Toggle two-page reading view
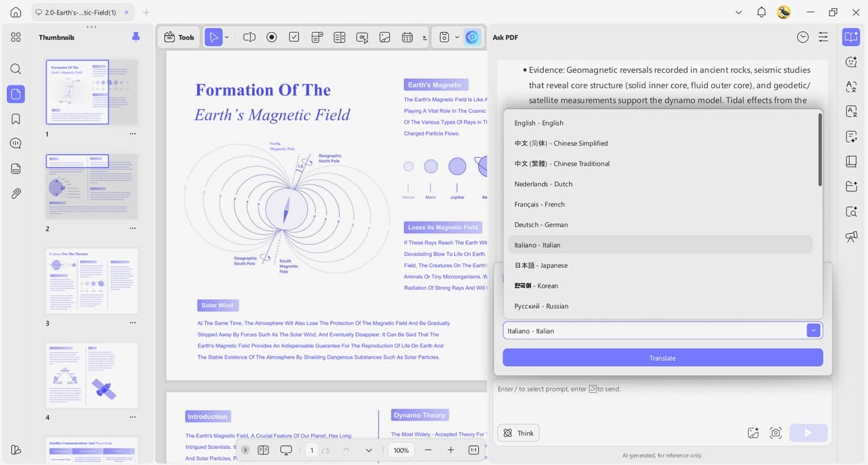This screenshot has width=868, height=465. (x=263, y=450)
